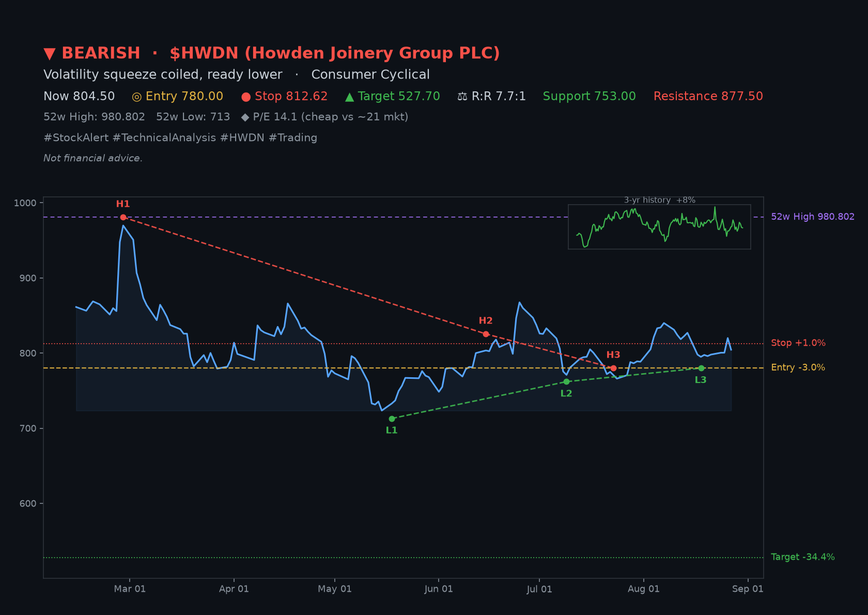Click the 'Not financial advice.' disclaimer
Screen dimensions: 868x615
click(x=93, y=158)
